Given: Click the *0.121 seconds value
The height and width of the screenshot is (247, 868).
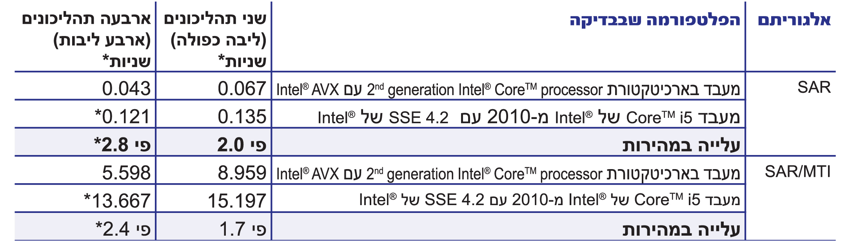Looking at the screenshot, I should tap(122, 117).
